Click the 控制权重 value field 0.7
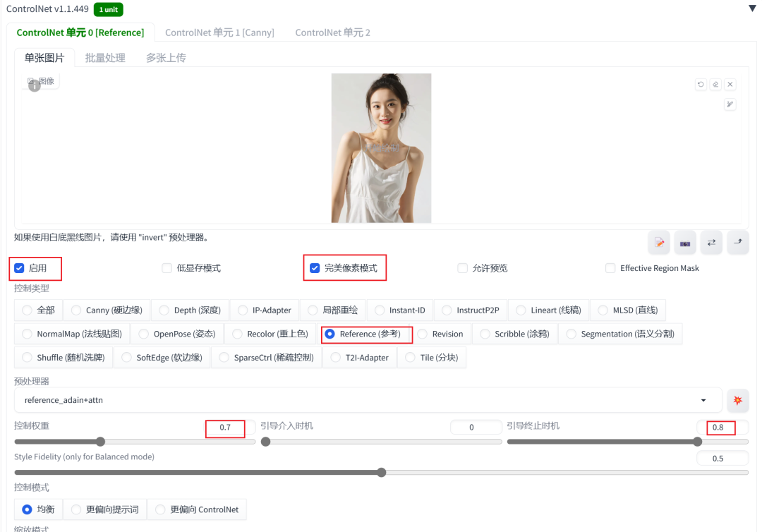Viewport: 762px width, 532px height. coord(229,428)
